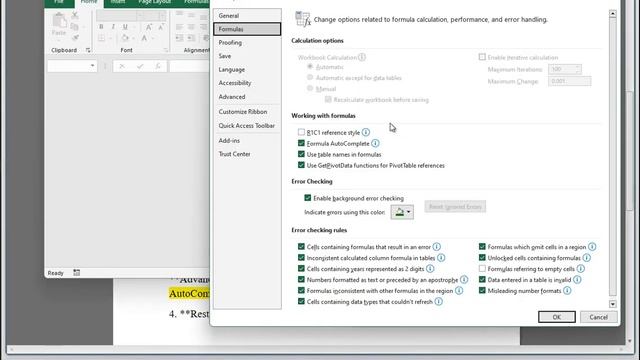Click the Increase Font Size icon

149,27
